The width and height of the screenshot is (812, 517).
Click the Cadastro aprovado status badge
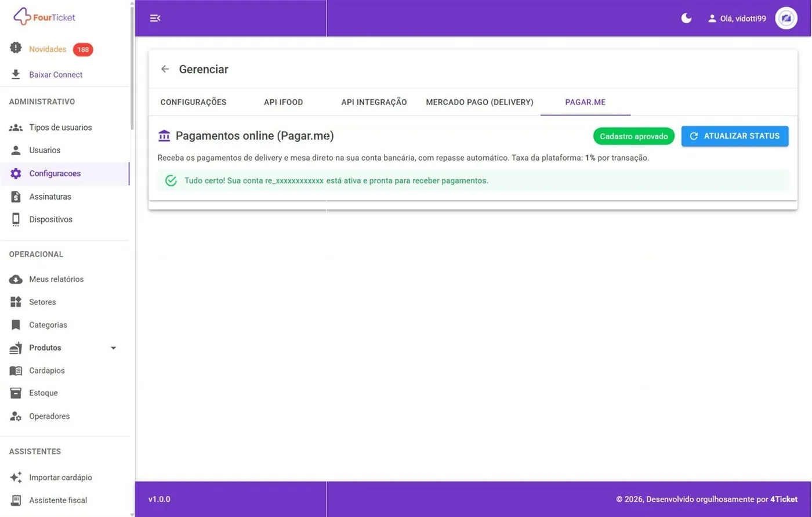634,136
